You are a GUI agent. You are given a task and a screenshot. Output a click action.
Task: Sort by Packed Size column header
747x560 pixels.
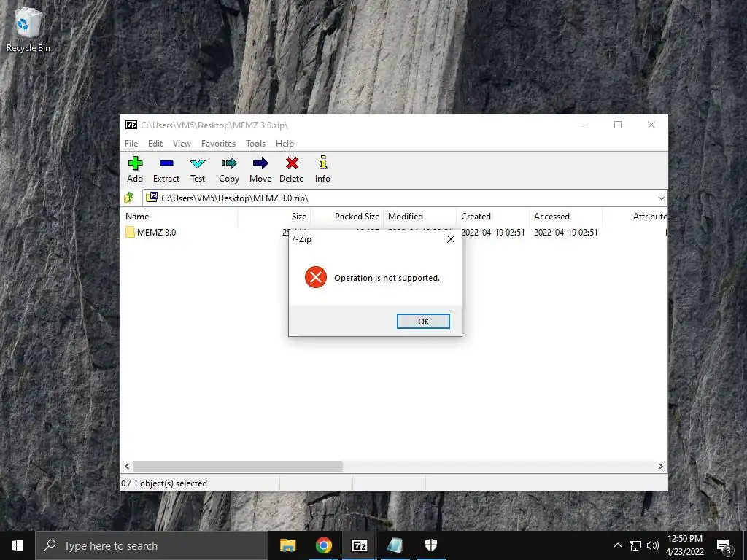pos(347,216)
